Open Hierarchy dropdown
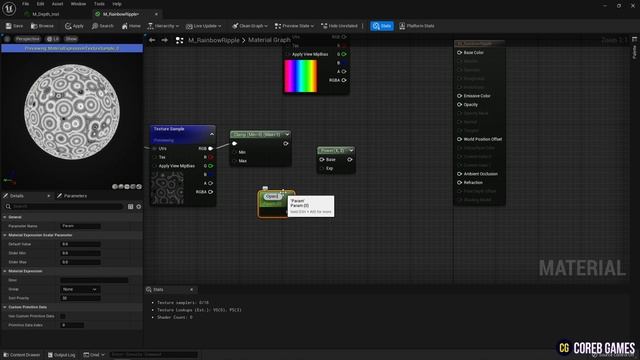Screen dimensions: 640x360 163,26
